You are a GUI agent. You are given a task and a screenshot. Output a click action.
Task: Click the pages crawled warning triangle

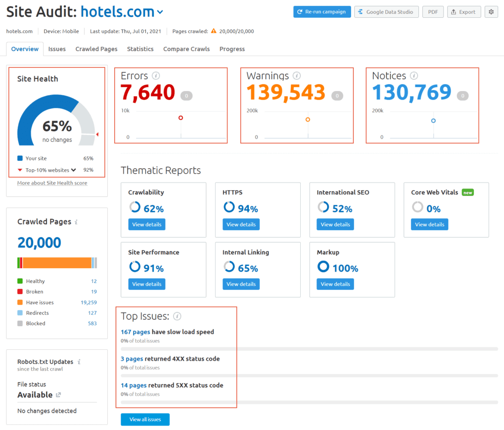[x=214, y=31]
